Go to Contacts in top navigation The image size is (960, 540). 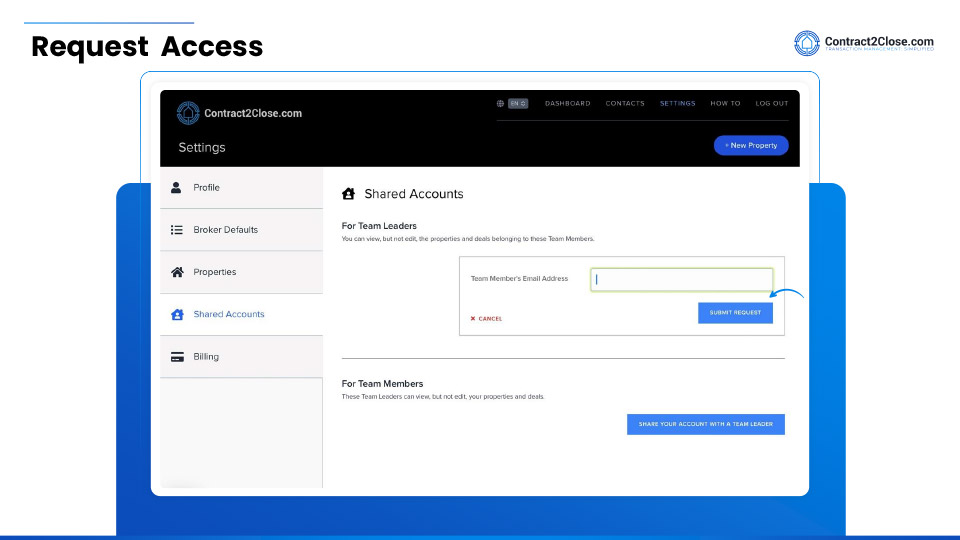[x=625, y=103]
